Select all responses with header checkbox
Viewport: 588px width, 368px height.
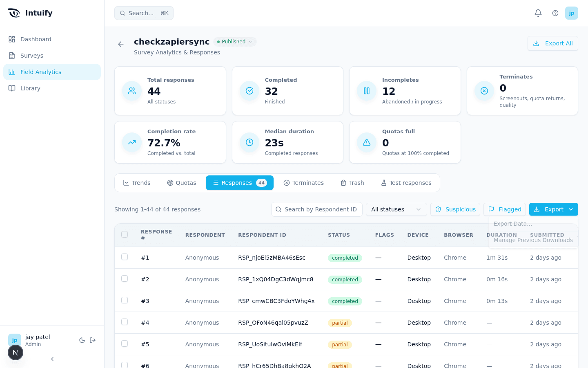(x=125, y=234)
